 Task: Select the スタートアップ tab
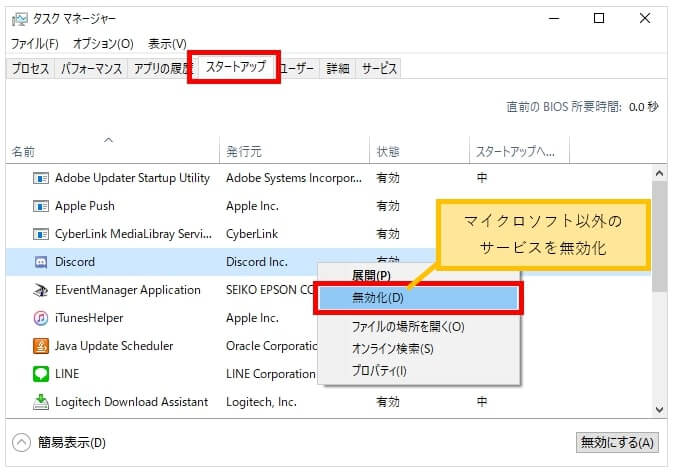click(x=236, y=67)
